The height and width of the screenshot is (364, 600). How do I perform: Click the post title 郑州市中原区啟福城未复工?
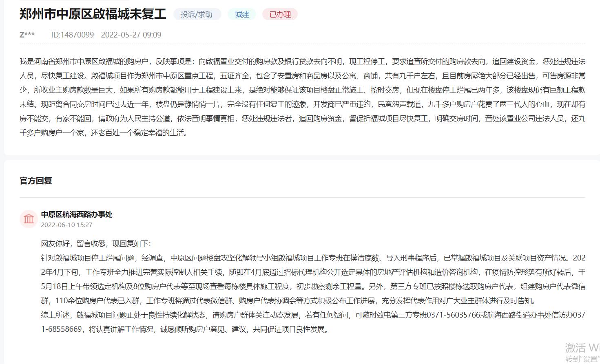93,14
